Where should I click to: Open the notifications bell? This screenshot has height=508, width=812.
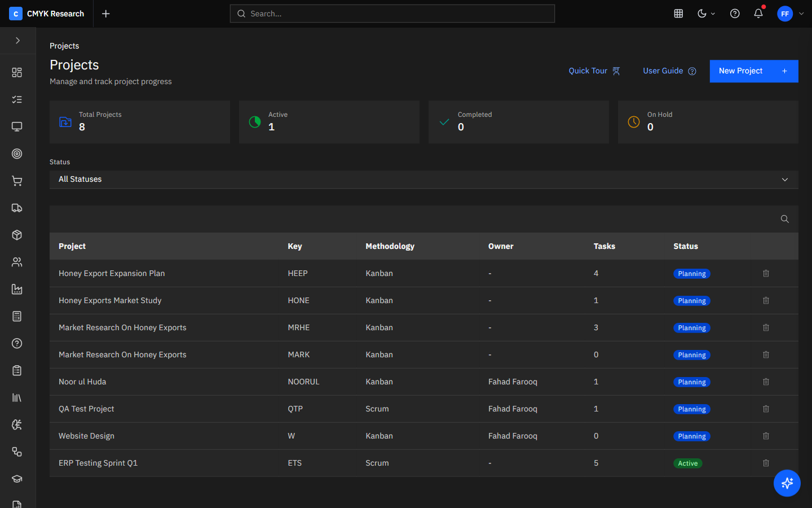click(758, 14)
